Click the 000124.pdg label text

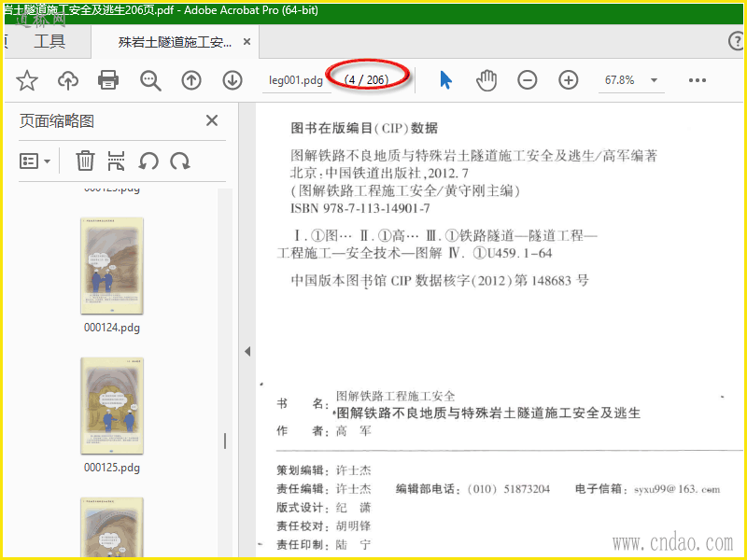tap(112, 328)
